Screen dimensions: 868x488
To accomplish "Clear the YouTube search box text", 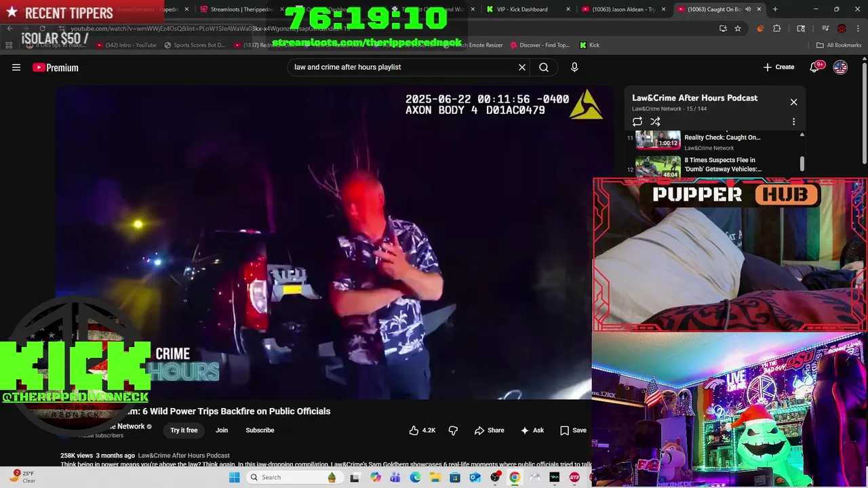I will pos(522,67).
